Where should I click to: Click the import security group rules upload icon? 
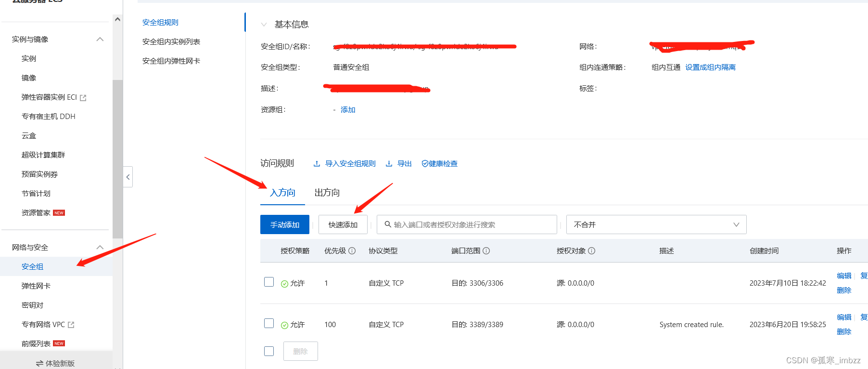pyautogui.click(x=317, y=164)
